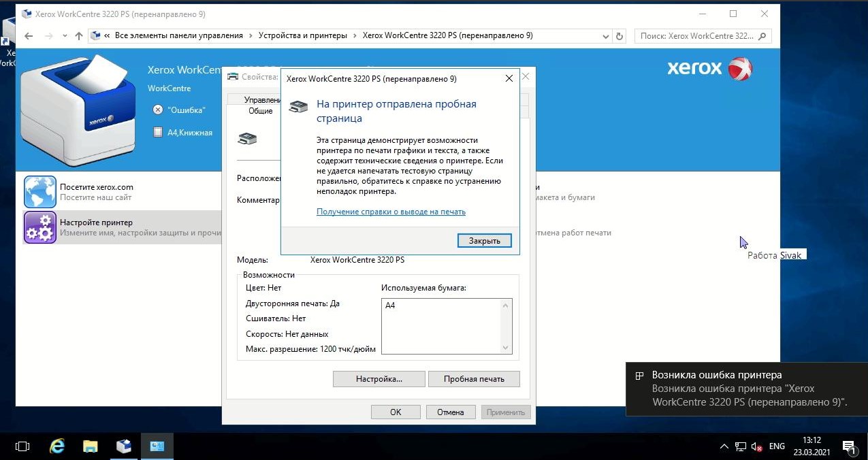Go back using the navigation arrow
Viewport: 868px width, 460px height.
point(28,36)
